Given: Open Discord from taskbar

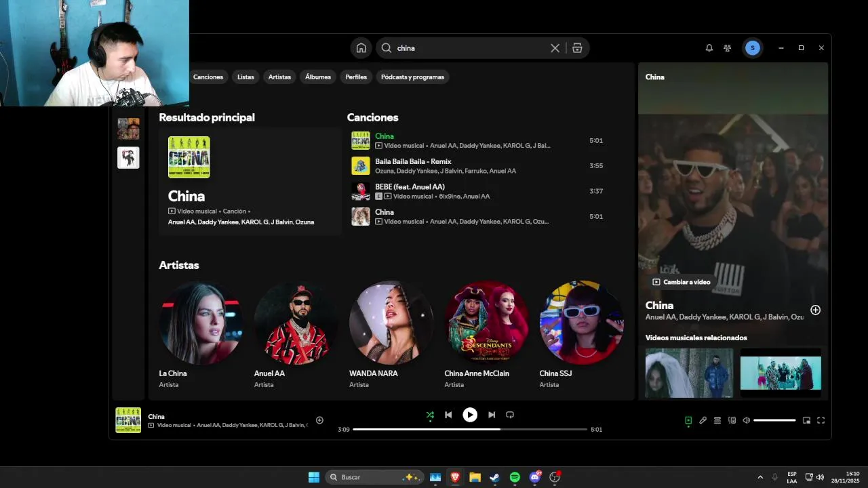Looking at the screenshot, I should [x=535, y=477].
